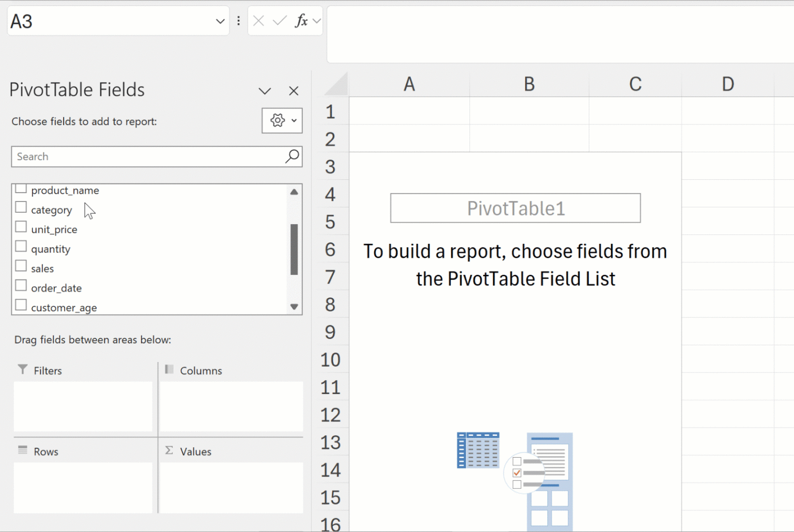Screen dimensions: 794x532
Task: Toggle the unit_price field checkbox
Action: (x=21, y=227)
